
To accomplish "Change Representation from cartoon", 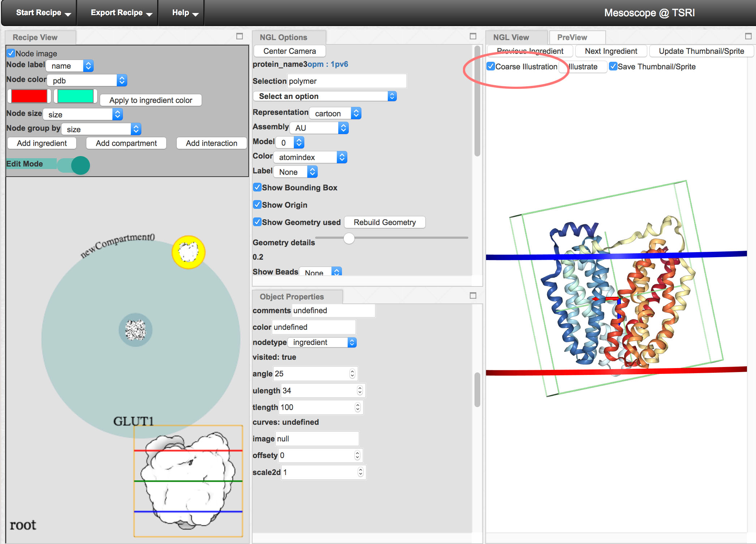I will [335, 113].
